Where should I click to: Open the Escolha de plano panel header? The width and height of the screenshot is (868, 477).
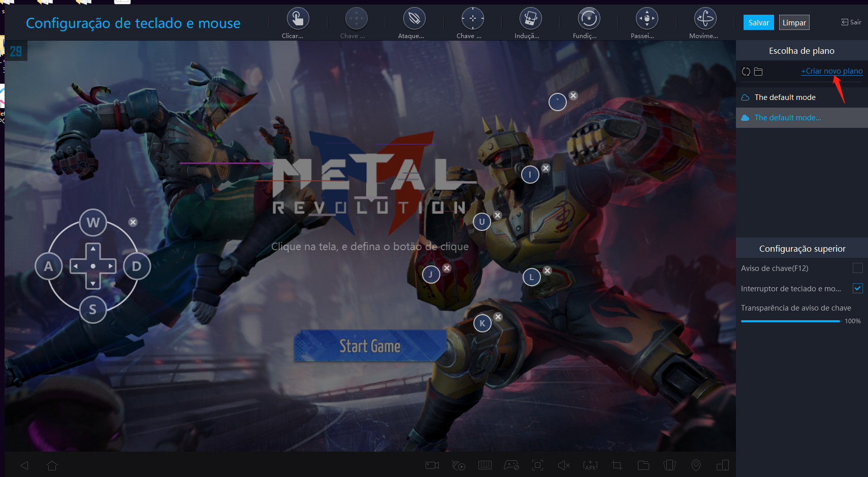801,50
